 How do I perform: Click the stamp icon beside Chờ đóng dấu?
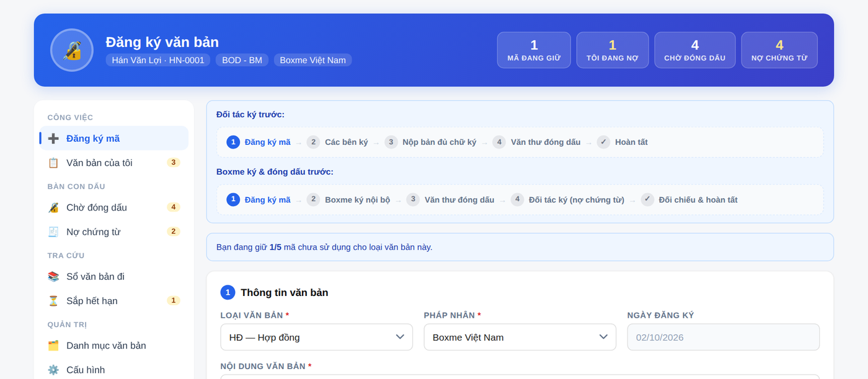[53, 207]
